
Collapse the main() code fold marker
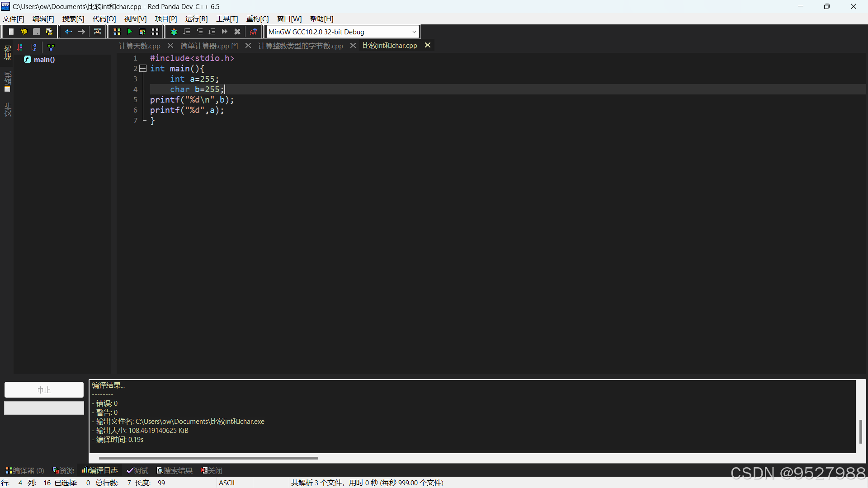coord(143,68)
